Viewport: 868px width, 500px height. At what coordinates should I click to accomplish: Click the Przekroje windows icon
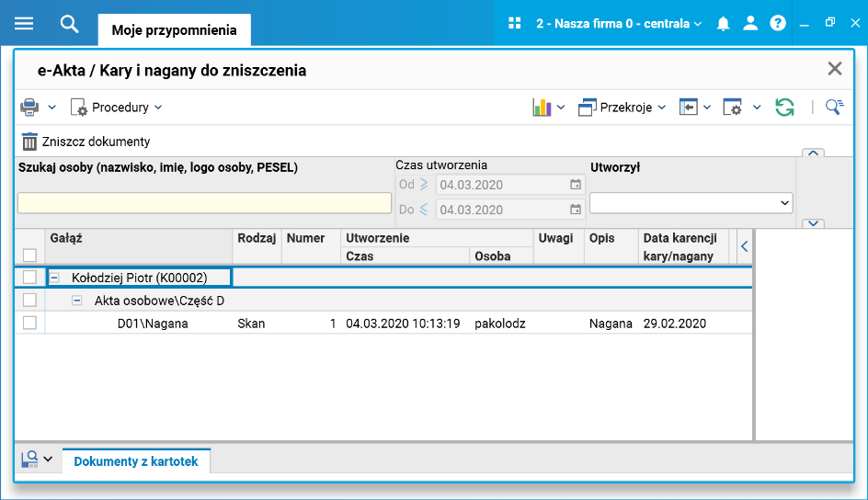pyautogui.click(x=588, y=108)
